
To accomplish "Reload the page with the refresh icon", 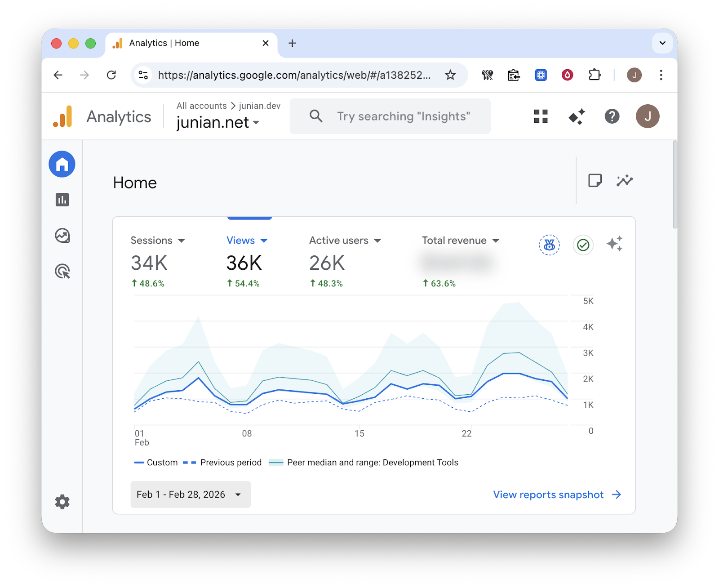I will [111, 75].
